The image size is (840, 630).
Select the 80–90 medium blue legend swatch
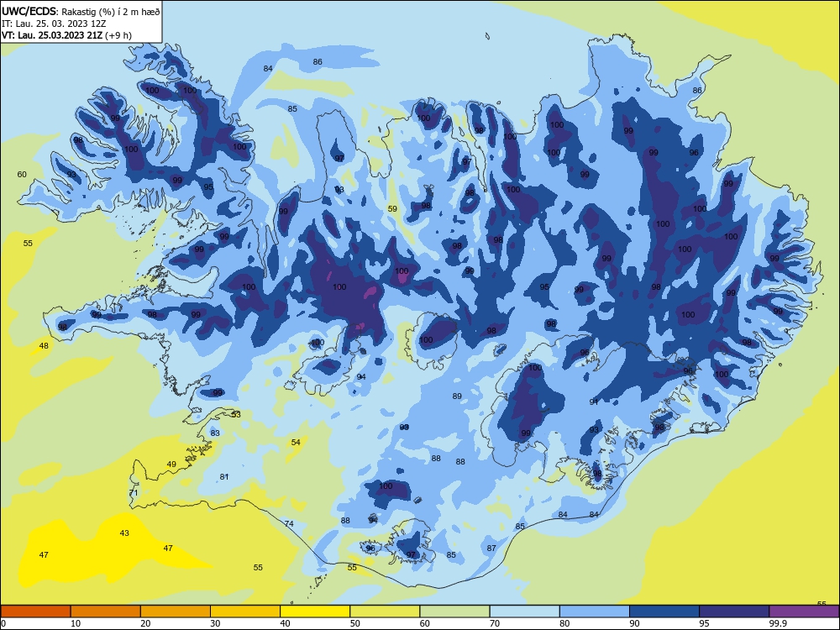(x=595, y=612)
